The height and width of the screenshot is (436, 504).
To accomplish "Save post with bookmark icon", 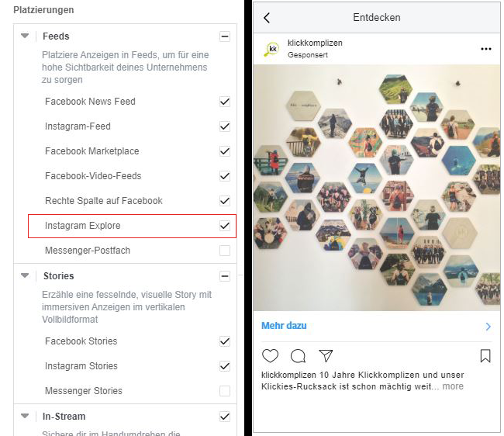I will pos(485,356).
